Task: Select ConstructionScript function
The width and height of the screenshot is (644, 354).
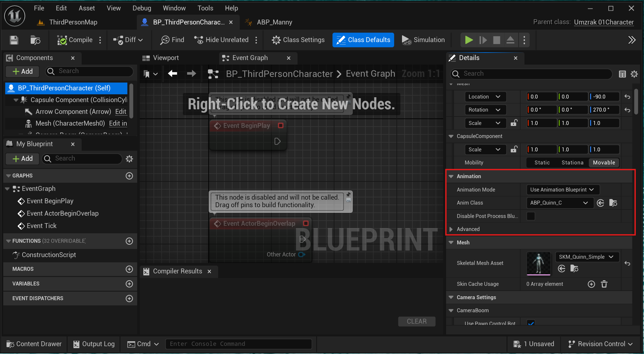Action: [49, 255]
